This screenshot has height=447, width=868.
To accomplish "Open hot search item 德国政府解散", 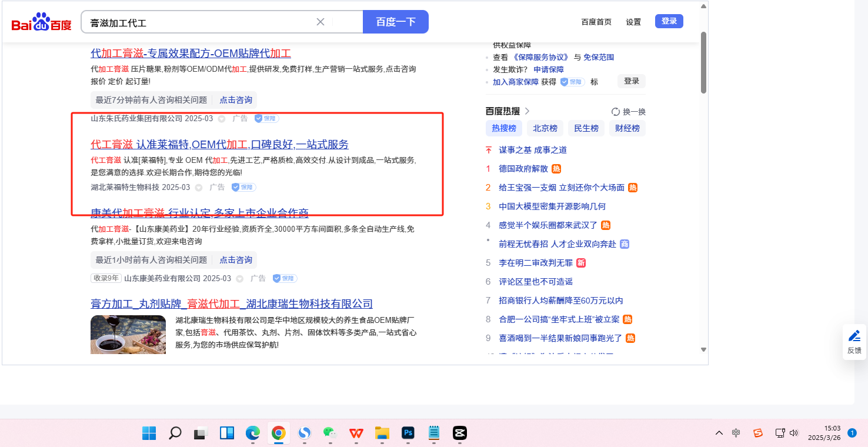I will [x=523, y=169].
